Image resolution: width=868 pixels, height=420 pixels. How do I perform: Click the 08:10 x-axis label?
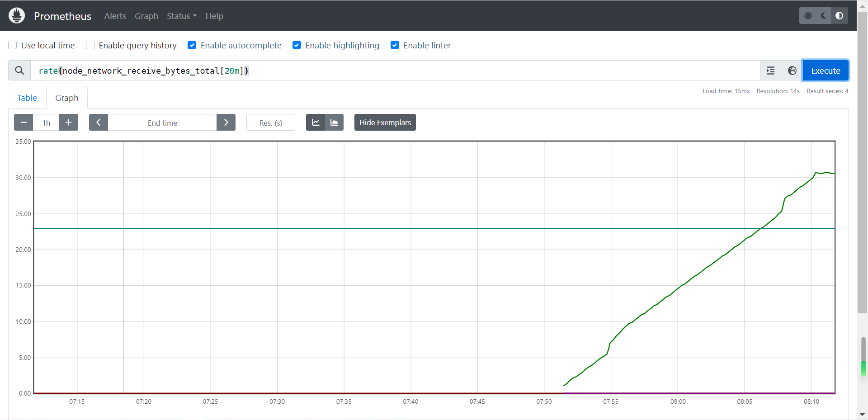click(811, 401)
